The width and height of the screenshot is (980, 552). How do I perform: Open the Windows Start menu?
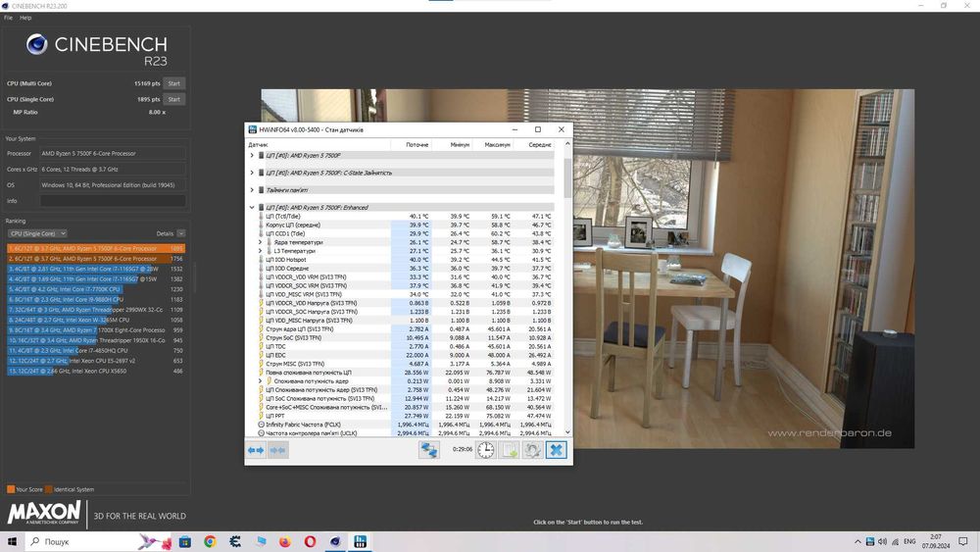point(12,541)
